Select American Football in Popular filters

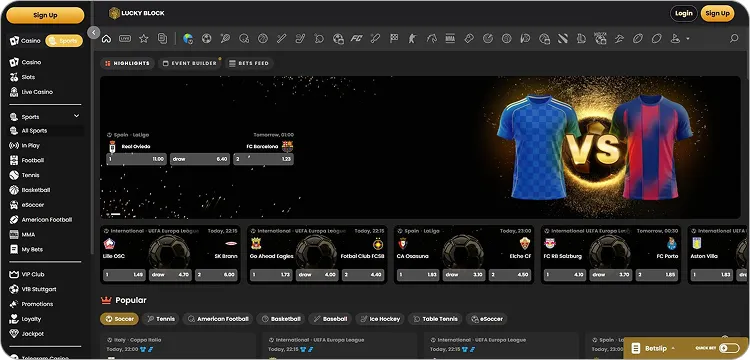218,319
